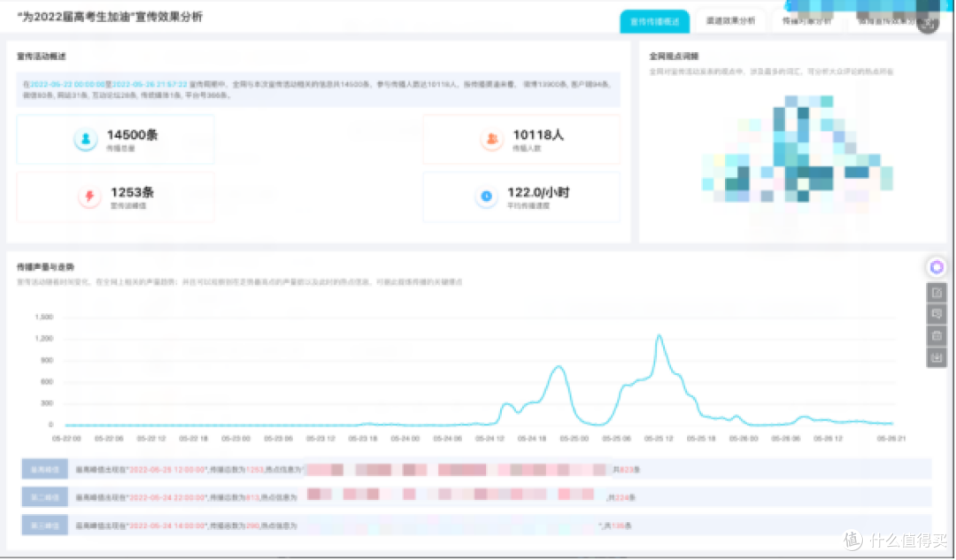Switch to the 传播对象分析 tab
The image size is (956, 560).
pyautogui.click(x=806, y=21)
